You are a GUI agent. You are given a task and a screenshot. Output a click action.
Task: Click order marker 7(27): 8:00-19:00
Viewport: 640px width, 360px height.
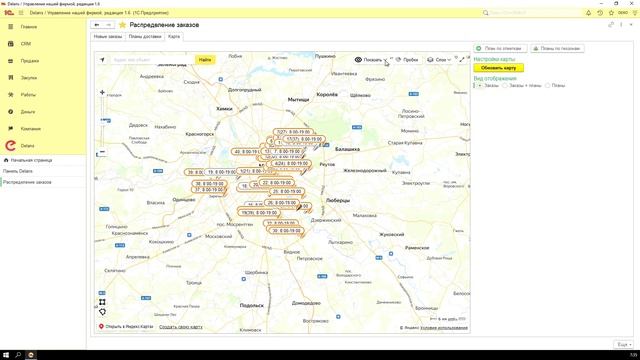(x=293, y=132)
